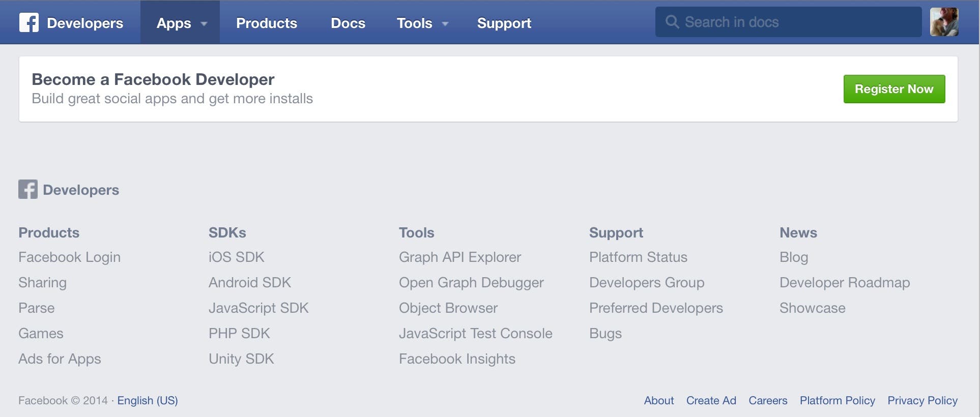Screen dimensions: 980x417
Task: Open Docs in the top navigation
Action: coord(348,23)
